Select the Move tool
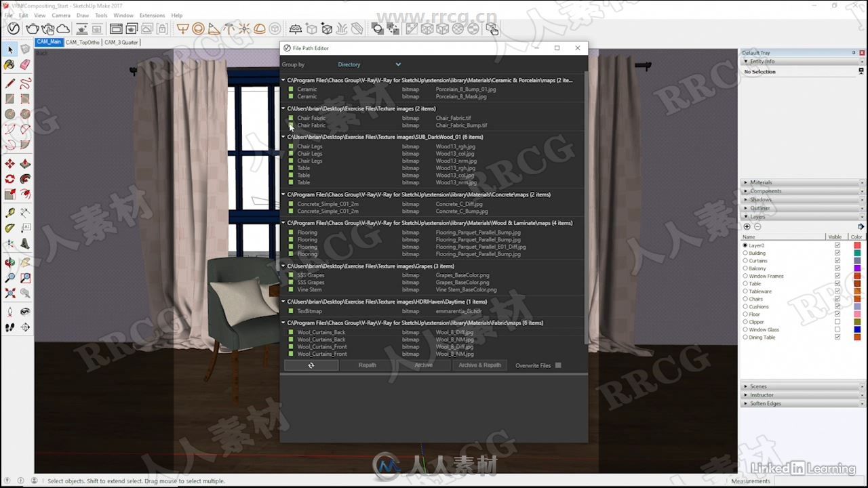This screenshot has width=868, height=488. point(9,163)
